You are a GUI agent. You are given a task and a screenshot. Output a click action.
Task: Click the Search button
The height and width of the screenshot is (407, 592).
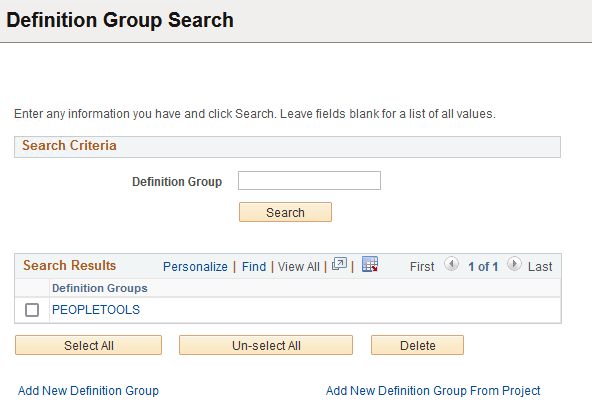285,212
